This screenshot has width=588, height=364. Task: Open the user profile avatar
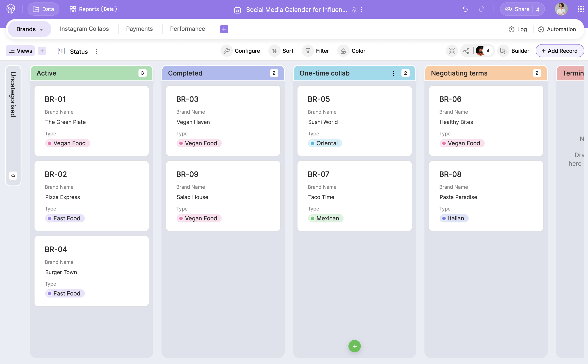click(x=561, y=9)
